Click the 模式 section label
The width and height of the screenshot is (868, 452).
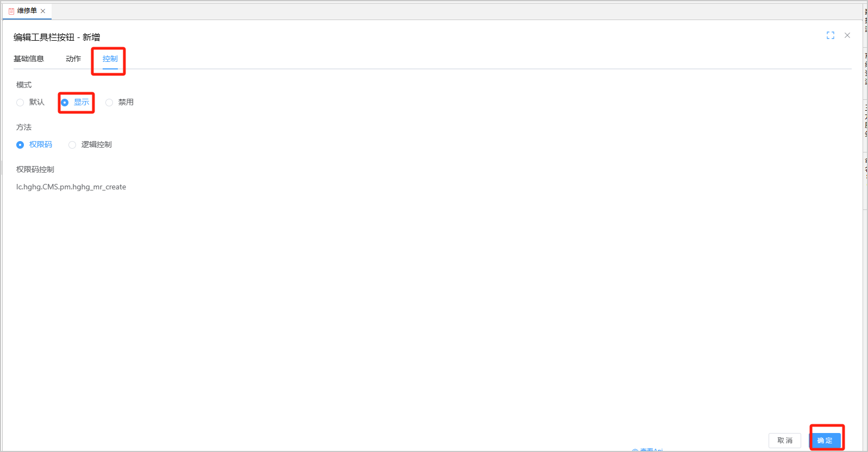coord(24,85)
